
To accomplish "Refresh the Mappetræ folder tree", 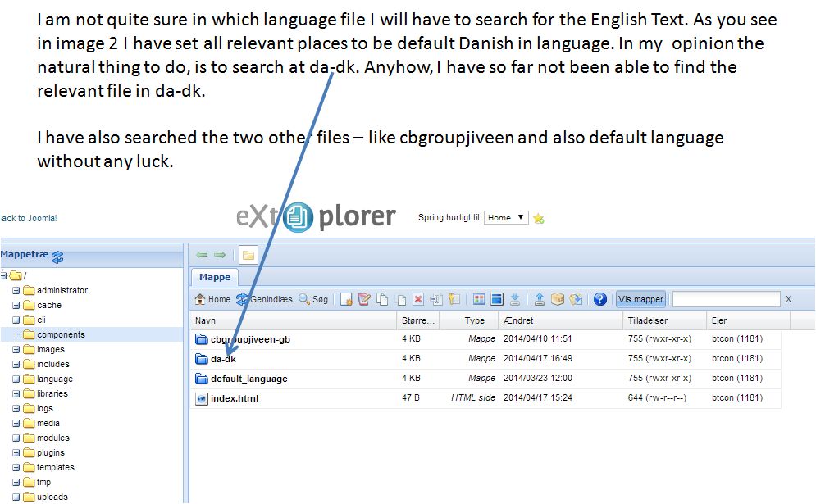I will coord(57,256).
